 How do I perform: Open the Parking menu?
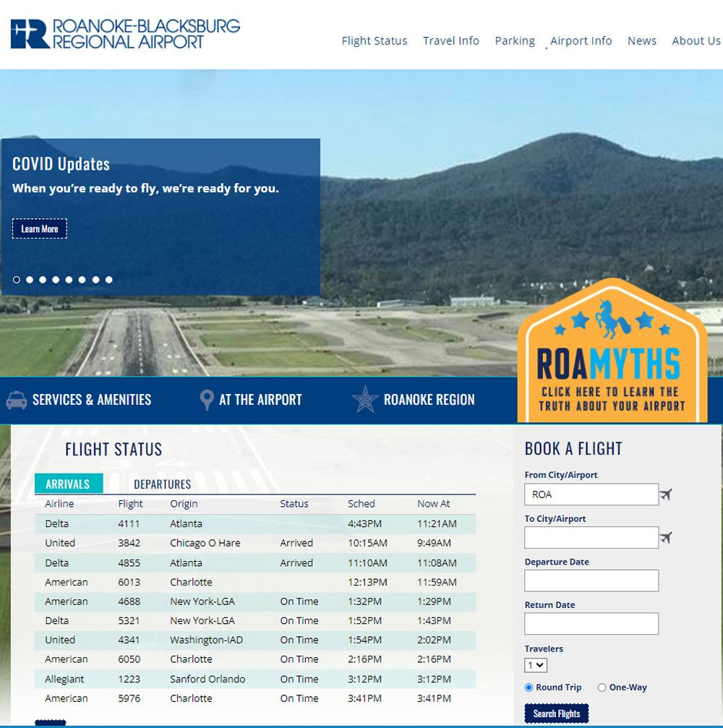tap(515, 41)
